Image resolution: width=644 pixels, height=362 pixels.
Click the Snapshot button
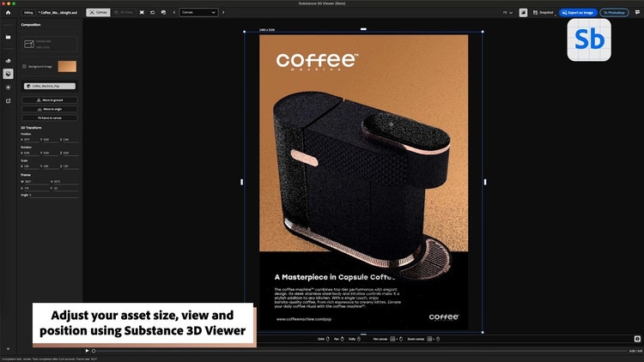pos(544,13)
